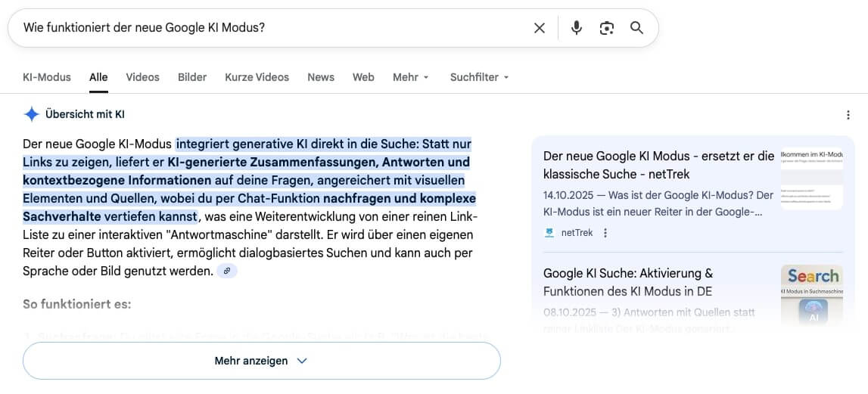Screen dimensions: 868x394
Task: Click the blue AI sparkle icon
Action: [32, 114]
